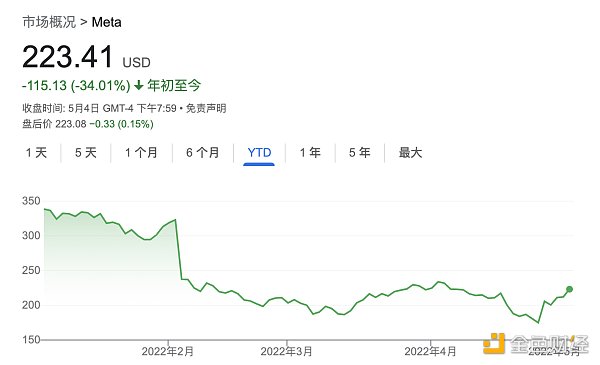Viewport: 600px width, 365px height.
Task: Show the 6 个月 chart range
Action: (203, 153)
